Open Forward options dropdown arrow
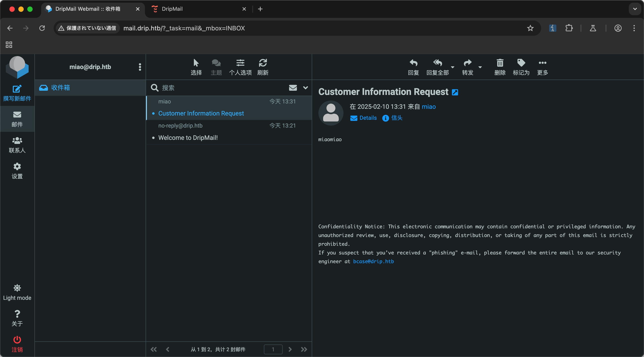 [x=480, y=67]
